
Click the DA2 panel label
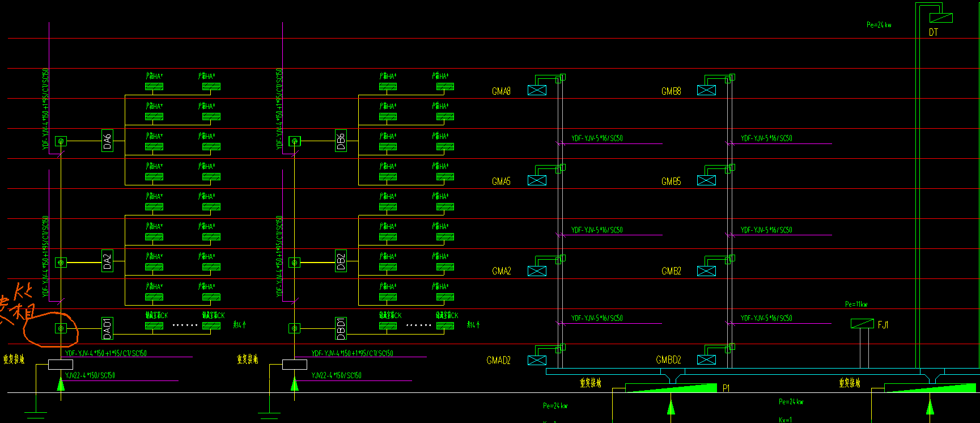pyautogui.click(x=107, y=261)
